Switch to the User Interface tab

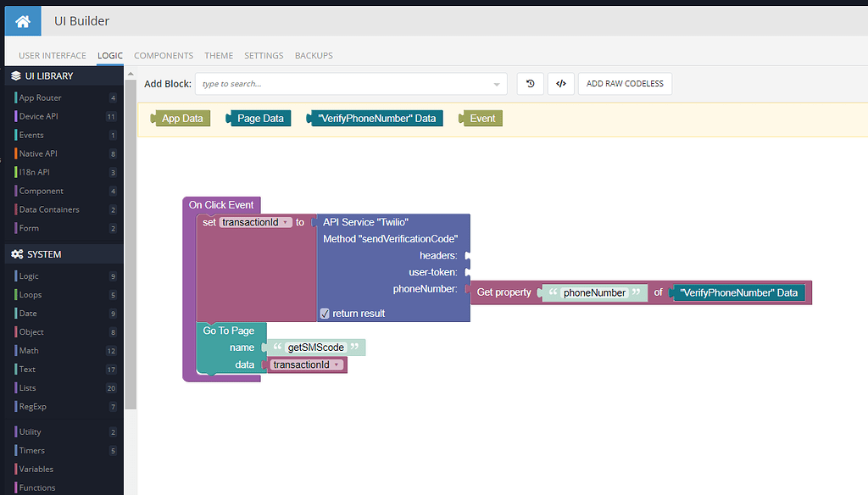[x=53, y=55]
